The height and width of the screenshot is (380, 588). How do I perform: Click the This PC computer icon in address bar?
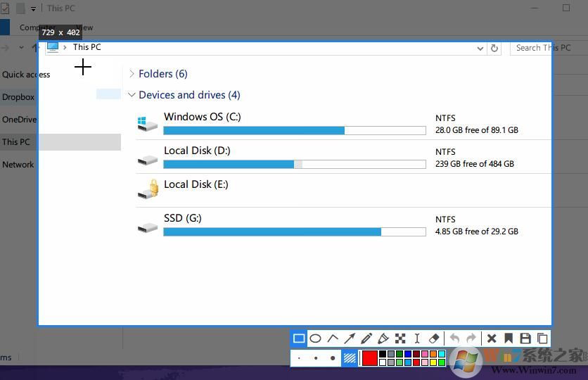click(x=53, y=47)
